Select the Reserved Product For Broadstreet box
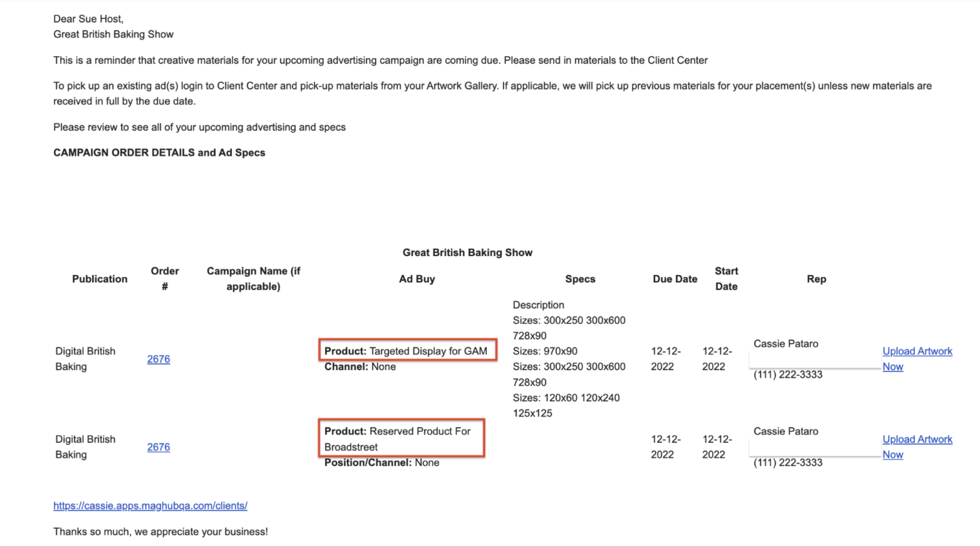980x546 pixels. click(x=401, y=438)
